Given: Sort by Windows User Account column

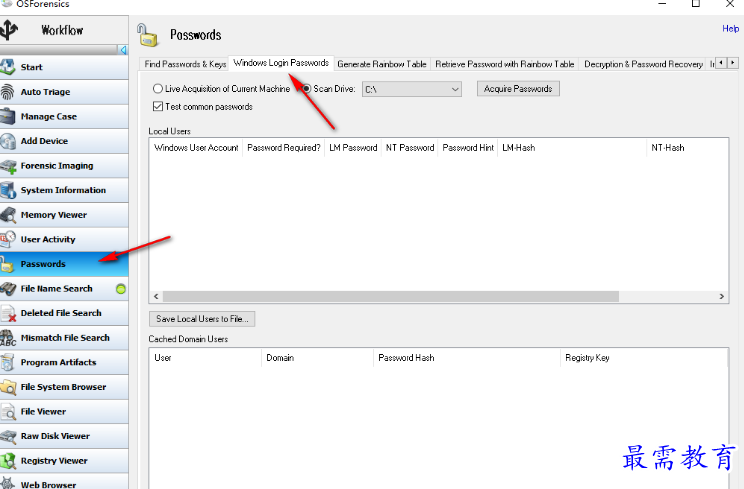Looking at the screenshot, I should click(x=196, y=148).
